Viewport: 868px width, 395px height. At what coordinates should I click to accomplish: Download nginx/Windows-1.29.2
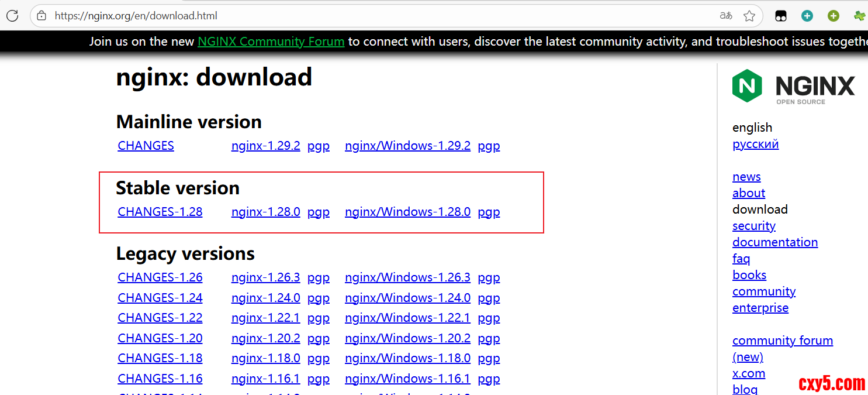coord(408,146)
